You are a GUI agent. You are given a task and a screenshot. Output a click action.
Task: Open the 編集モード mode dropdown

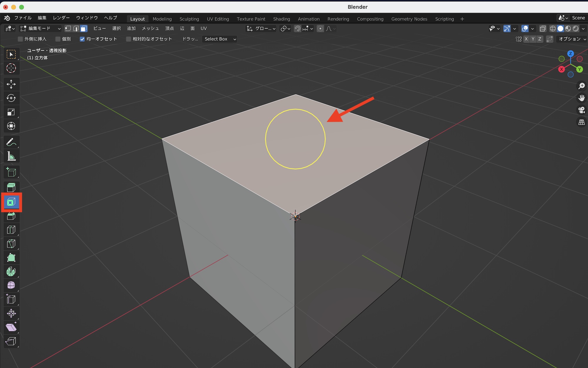coord(40,29)
